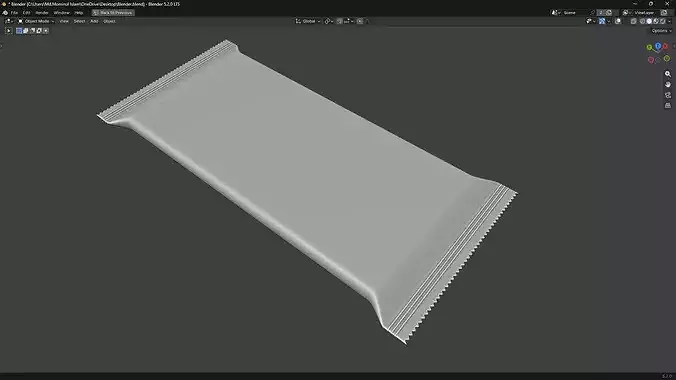Open the viewport Select menu
Screen dimensions: 676x380
[x=79, y=21]
